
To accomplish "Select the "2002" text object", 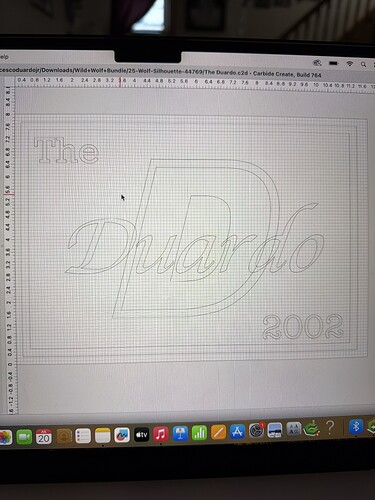I will (303, 327).
